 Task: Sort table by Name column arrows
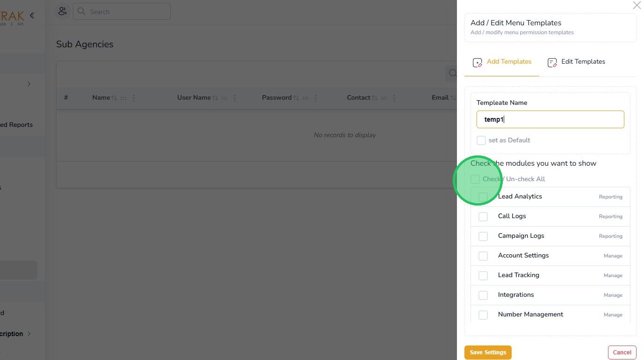coord(114,98)
